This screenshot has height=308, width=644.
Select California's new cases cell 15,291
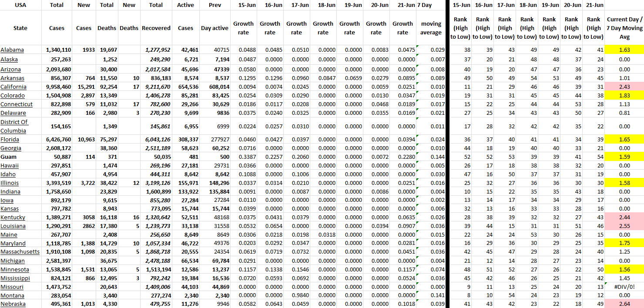(x=84, y=87)
